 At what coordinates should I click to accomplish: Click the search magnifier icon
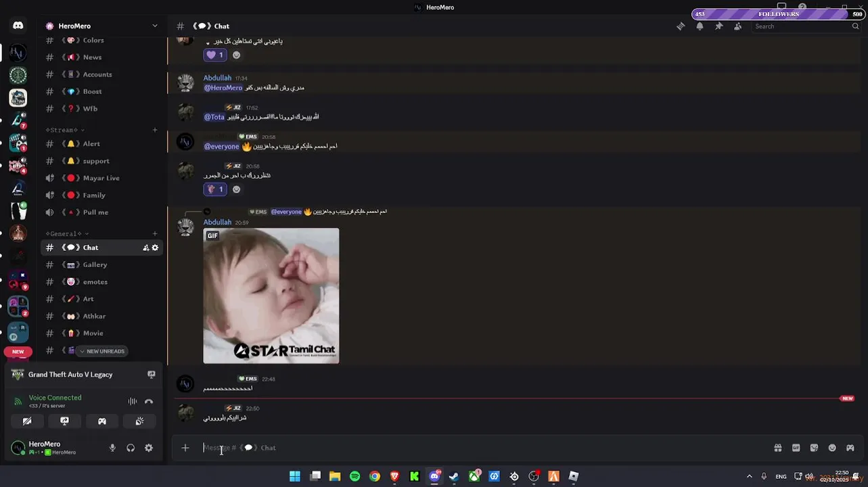[x=855, y=26]
